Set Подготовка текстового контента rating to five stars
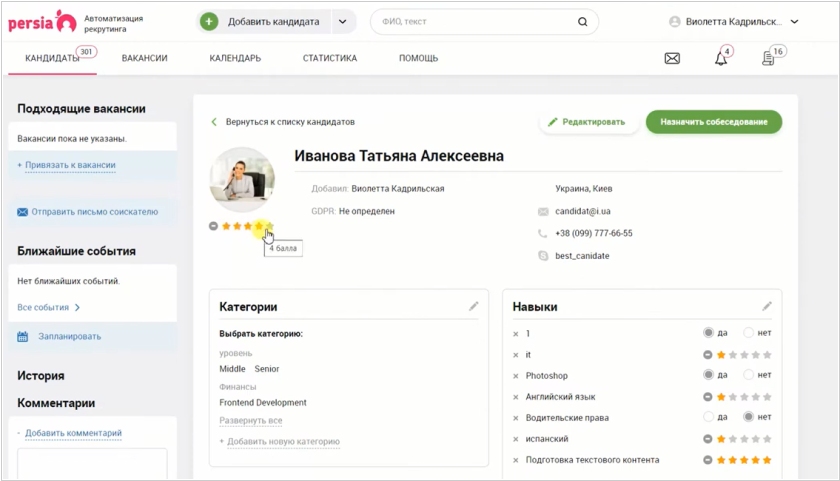Screen dimensions: 840x481 point(767,460)
